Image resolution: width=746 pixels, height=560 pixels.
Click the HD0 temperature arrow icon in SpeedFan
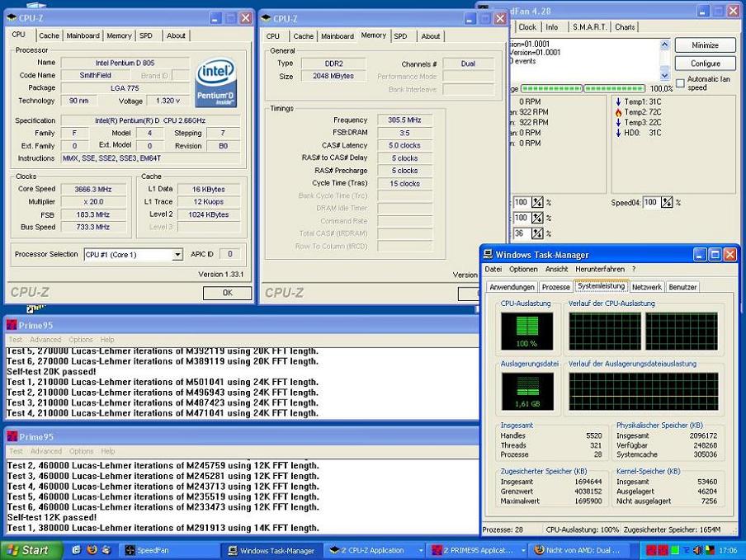618,133
